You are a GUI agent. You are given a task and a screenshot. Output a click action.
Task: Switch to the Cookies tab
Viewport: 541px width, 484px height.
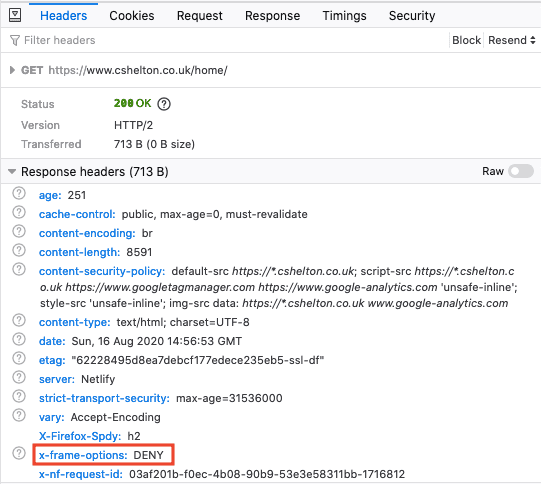132,16
